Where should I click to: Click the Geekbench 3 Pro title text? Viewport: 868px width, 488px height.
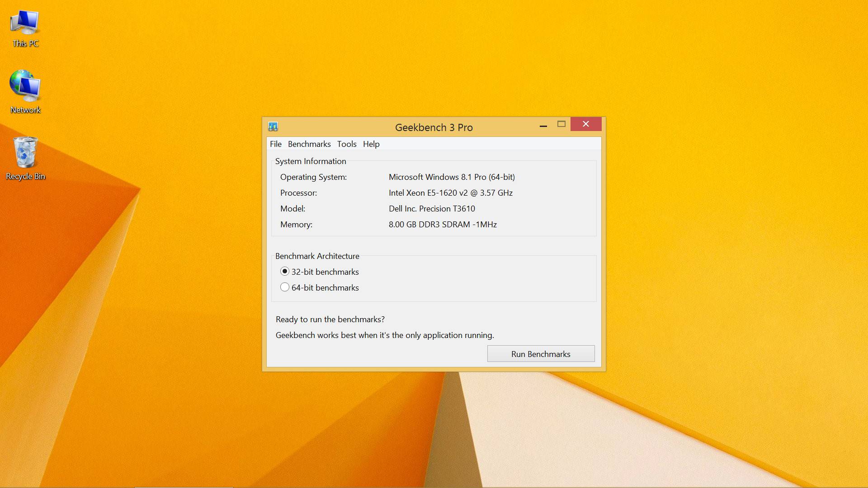point(434,127)
